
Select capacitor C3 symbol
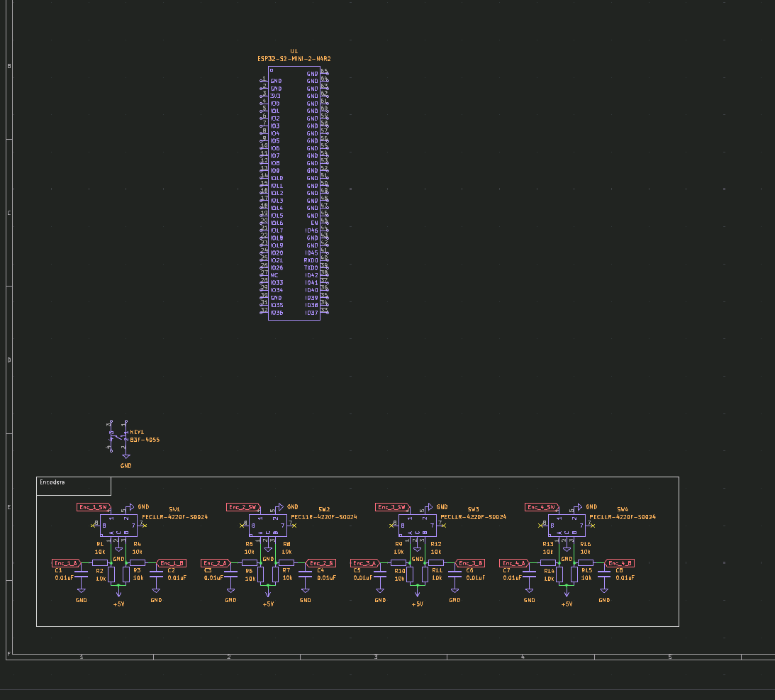[231, 574]
